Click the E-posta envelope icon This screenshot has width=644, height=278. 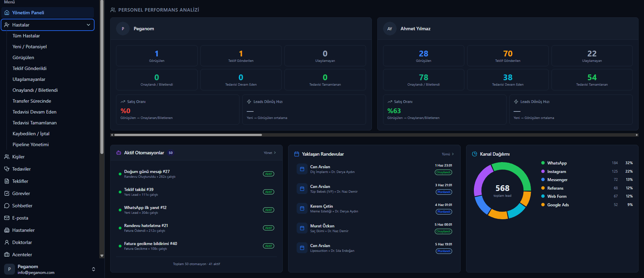7,218
